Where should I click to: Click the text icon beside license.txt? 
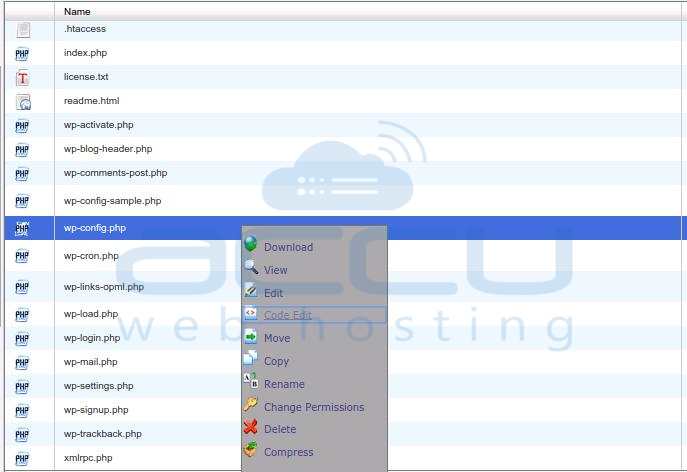click(x=22, y=78)
